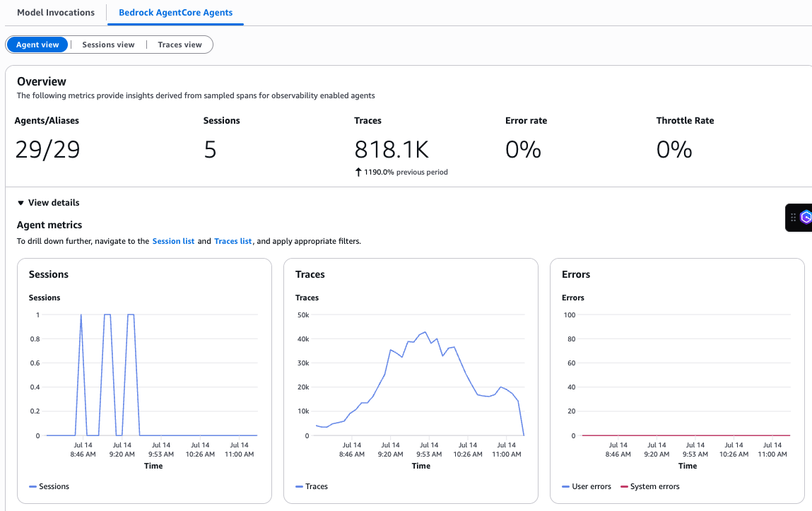Screen dimensions: 812x511
Task: Select the Agent view toggle
Action: (37, 45)
